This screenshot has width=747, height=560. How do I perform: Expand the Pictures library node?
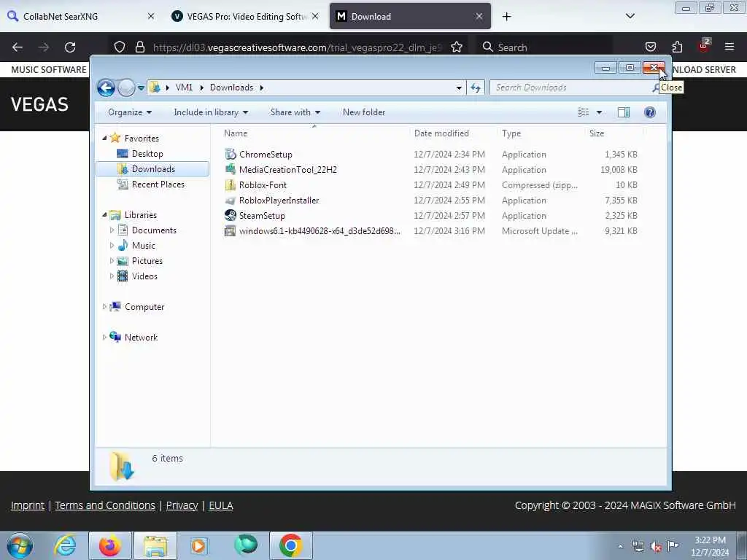[112, 261]
